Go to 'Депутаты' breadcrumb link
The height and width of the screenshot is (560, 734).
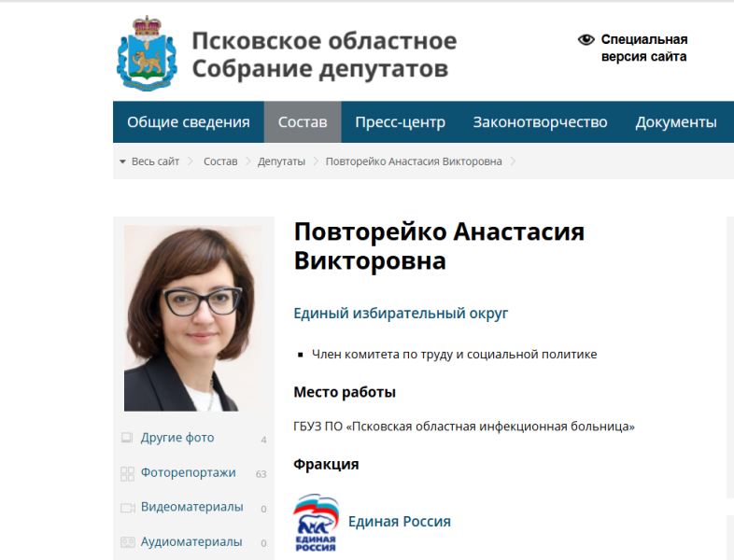point(281,161)
